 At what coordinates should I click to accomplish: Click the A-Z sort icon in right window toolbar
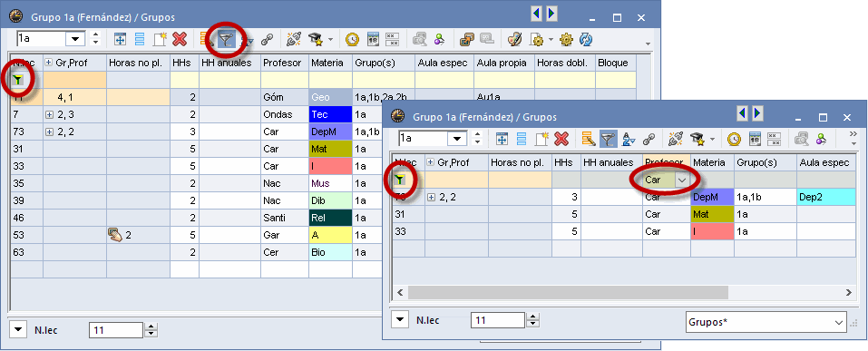click(x=629, y=139)
